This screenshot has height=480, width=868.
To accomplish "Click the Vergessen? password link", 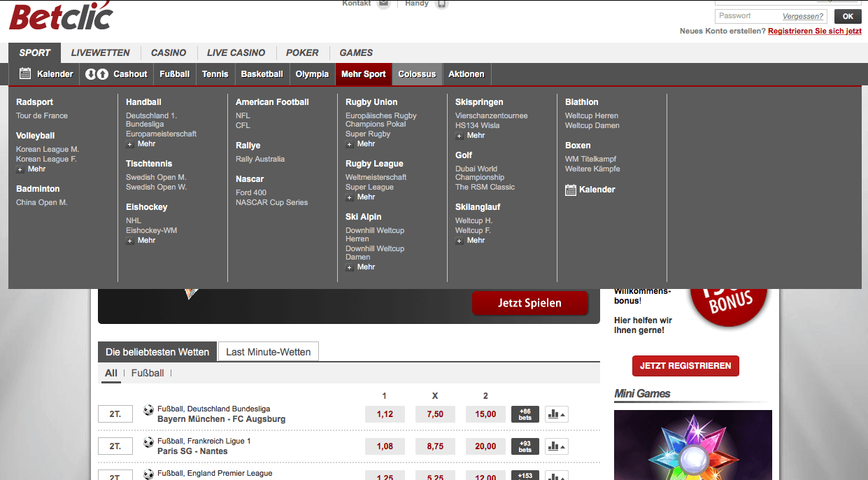I will tap(804, 16).
